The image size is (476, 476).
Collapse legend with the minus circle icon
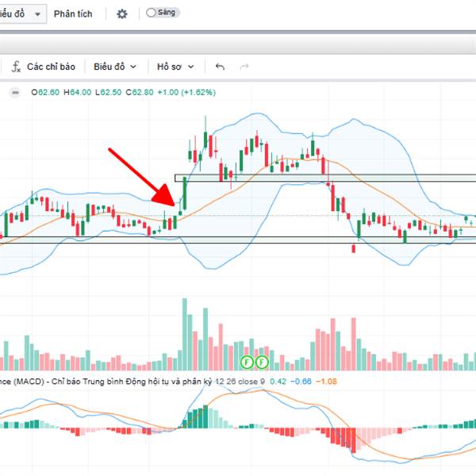pyautogui.click(x=15, y=93)
